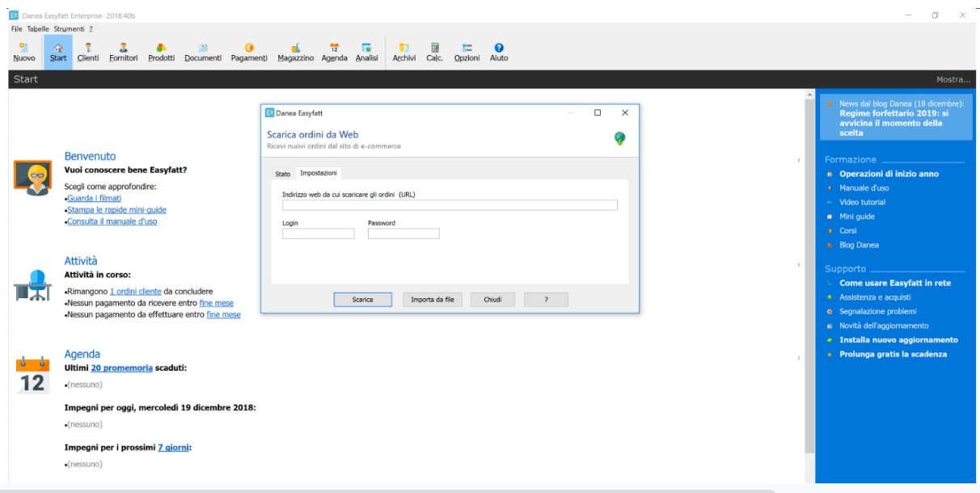This screenshot has height=493, width=980.
Task: Click the Nuovo toolbar icon
Action: click(x=23, y=52)
